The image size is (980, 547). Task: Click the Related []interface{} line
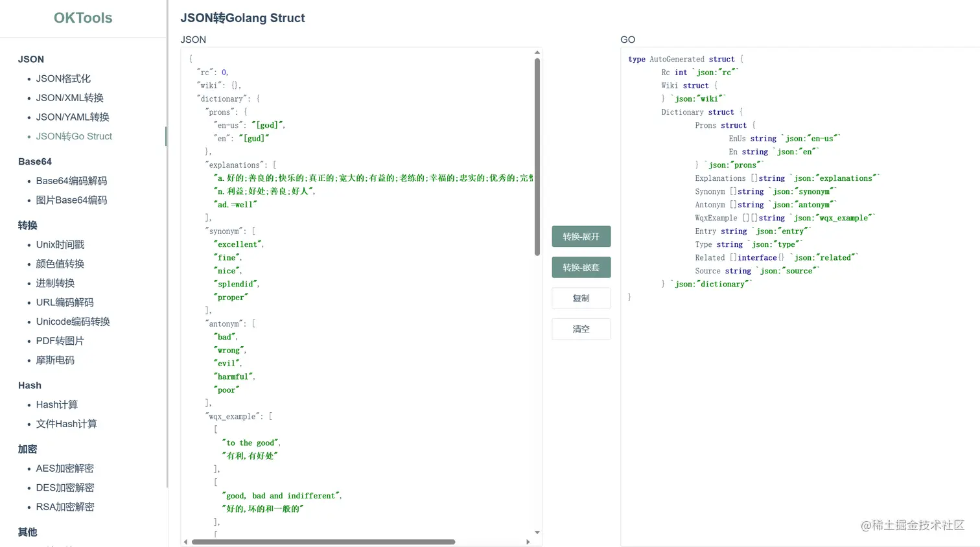(x=776, y=257)
